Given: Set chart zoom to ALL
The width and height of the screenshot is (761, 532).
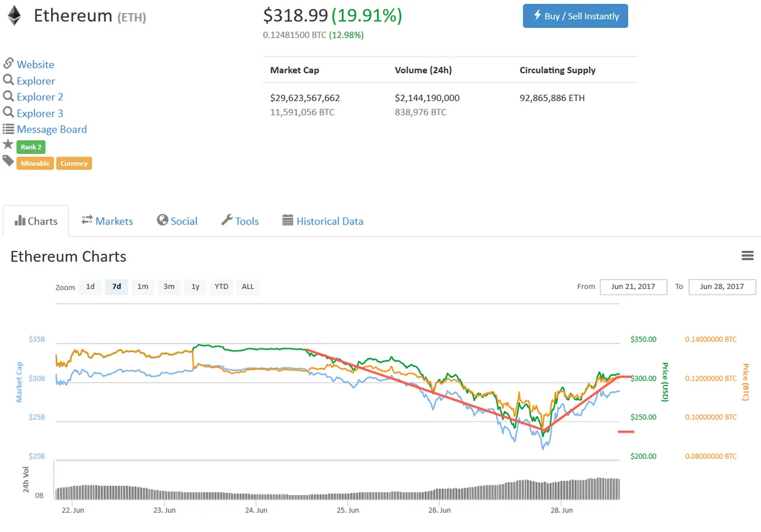Looking at the screenshot, I should [248, 287].
